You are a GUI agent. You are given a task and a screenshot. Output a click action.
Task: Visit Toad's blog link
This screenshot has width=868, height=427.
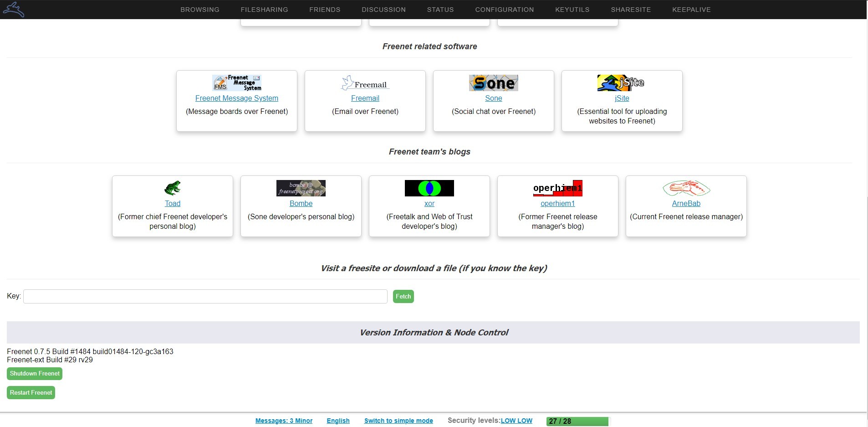click(173, 203)
